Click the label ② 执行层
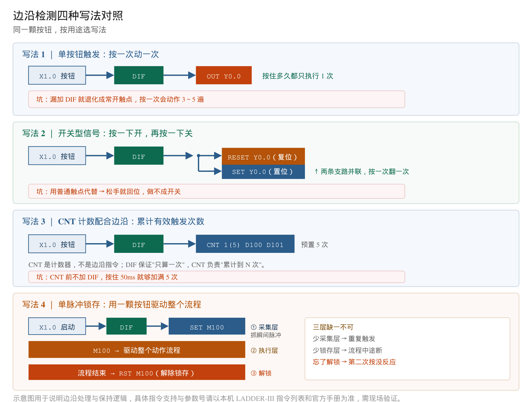Screen dimensions: 532x402 point(264,350)
